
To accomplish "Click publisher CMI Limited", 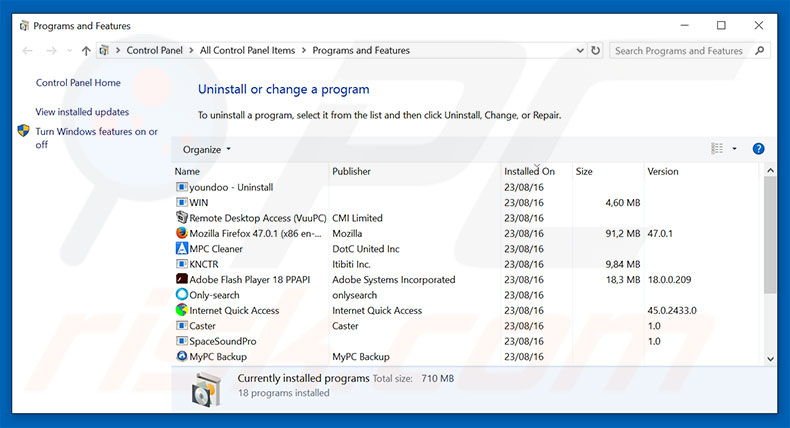I will click(357, 218).
